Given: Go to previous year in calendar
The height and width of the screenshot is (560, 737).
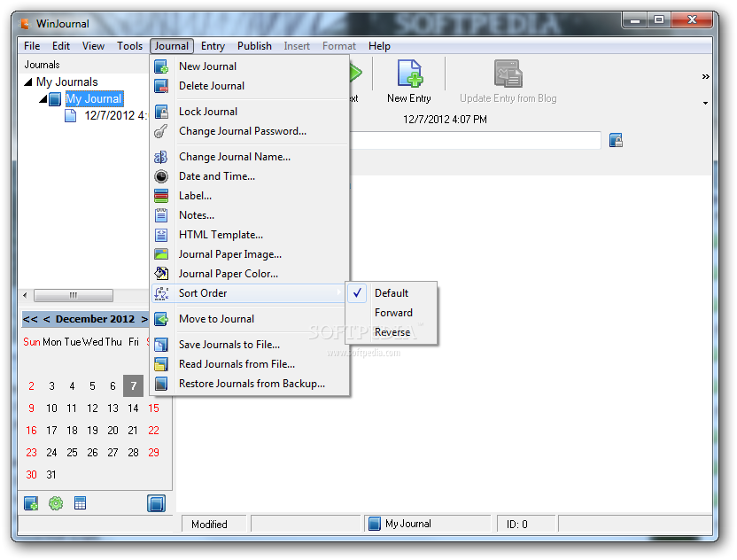Looking at the screenshot, I should pyautogui.click(x=30, y=319).
